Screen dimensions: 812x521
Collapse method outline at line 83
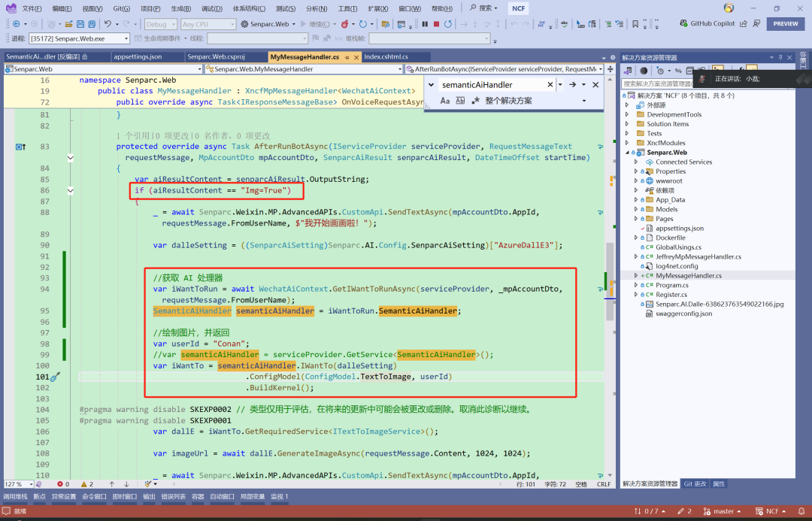coord(71,157)
